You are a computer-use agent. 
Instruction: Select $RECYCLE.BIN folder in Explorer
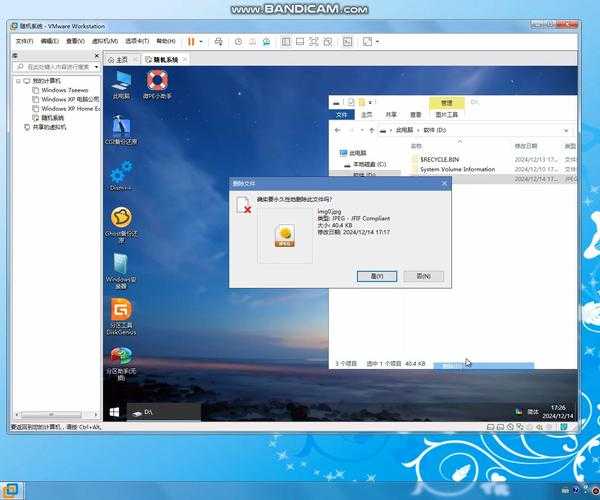click(440, 158)
